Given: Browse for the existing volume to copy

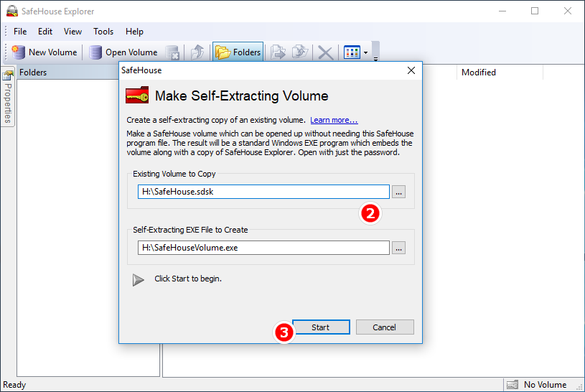Looking at the screenshot, I should [399, 192].
